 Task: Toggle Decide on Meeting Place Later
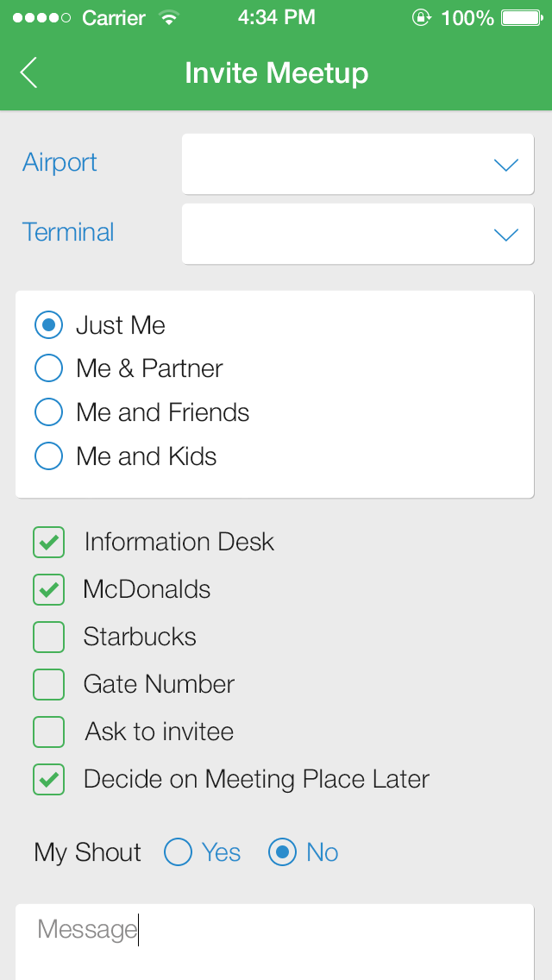[x=49, y=779]
